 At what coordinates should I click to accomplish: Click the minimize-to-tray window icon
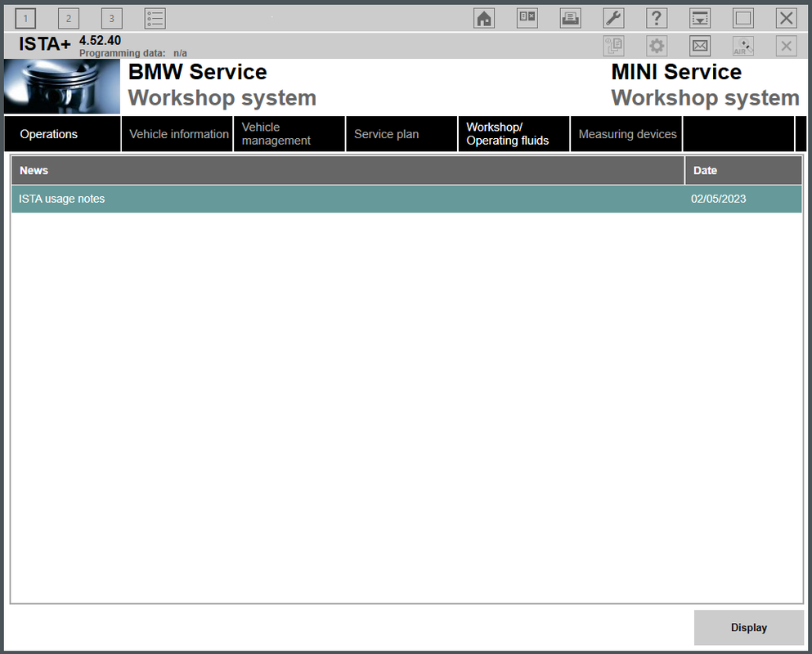pos(700,19)
